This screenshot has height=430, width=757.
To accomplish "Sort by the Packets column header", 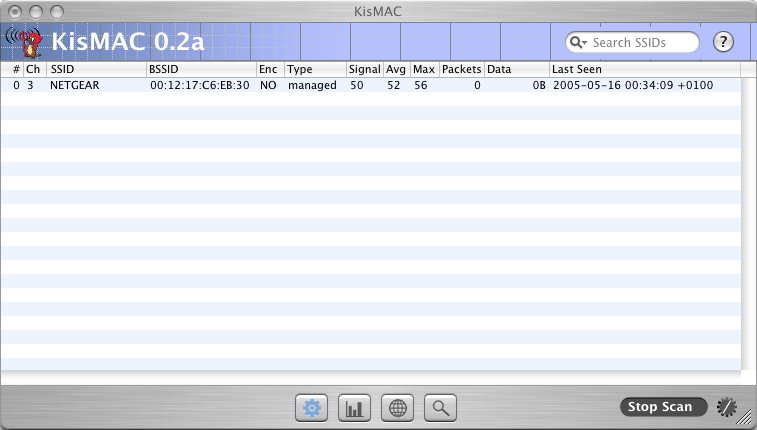I will (x=461, y=70).
